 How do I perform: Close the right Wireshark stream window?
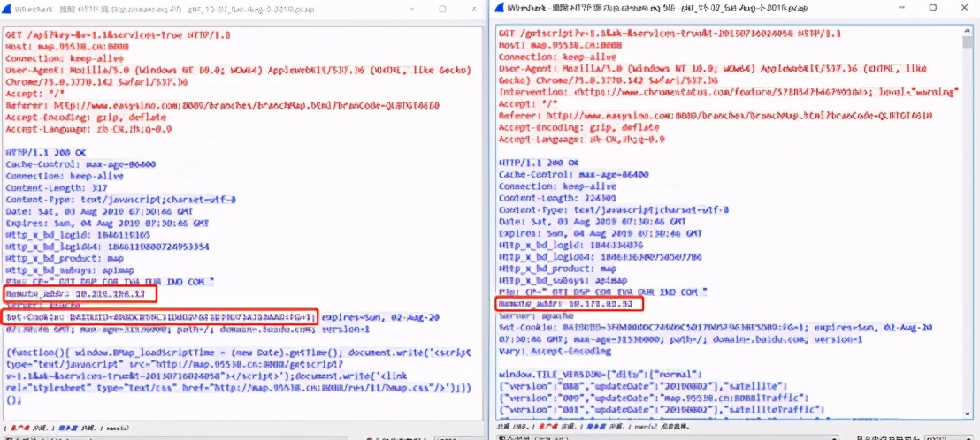coord(964,8)
